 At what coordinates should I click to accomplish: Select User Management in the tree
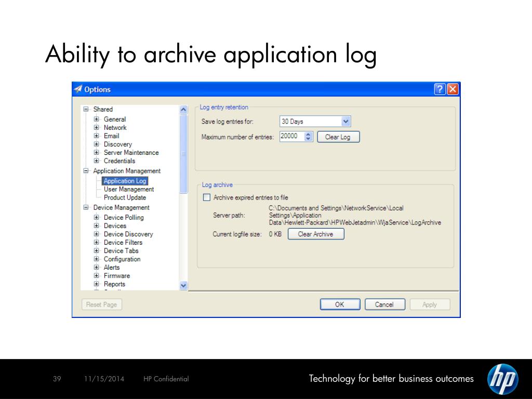pos(129,189)
